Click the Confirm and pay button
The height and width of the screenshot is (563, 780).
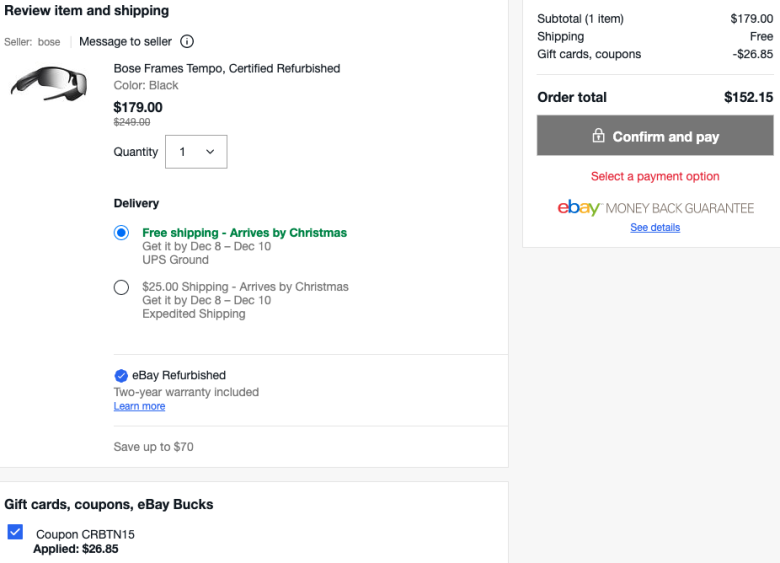[655, 135]
